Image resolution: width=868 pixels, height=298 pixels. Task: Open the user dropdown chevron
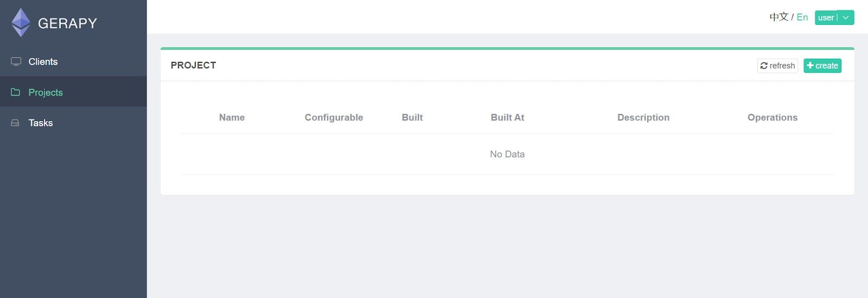click(x=845, y=17)
